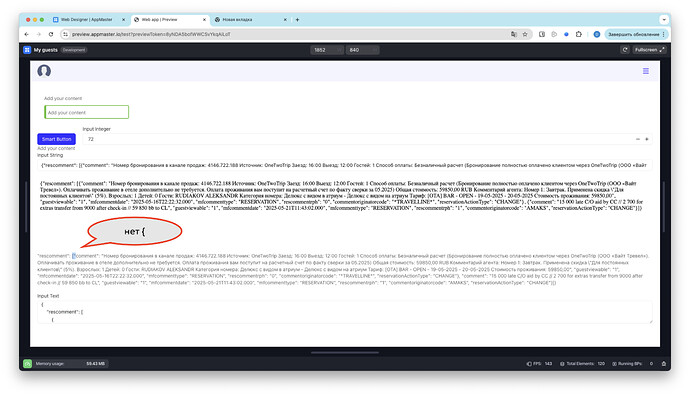This screenshot has width=690, height=396.
Task: Decrease Input Integer with minus stepper
Action: tap(638, 139)
